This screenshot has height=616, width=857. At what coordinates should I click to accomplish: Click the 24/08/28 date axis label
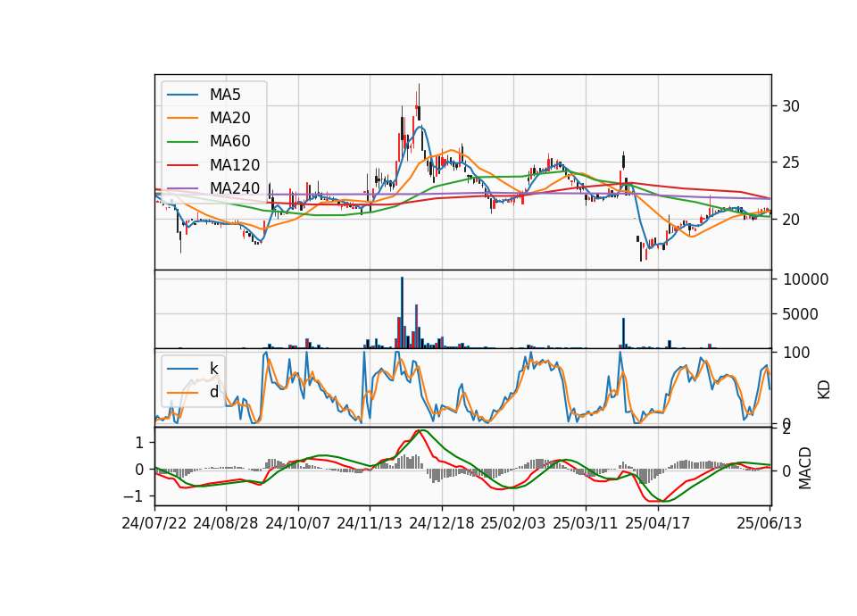point(226,523)
